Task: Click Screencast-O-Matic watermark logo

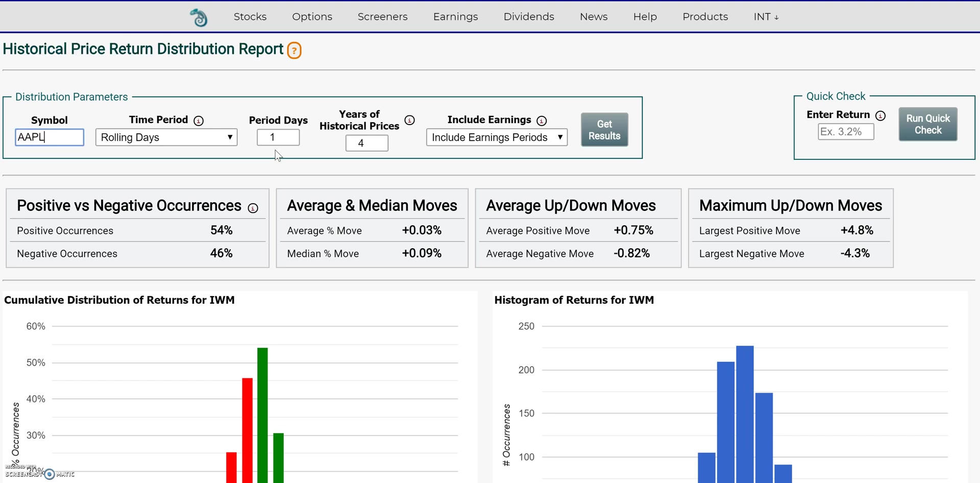Action: [x=49, y=474]
